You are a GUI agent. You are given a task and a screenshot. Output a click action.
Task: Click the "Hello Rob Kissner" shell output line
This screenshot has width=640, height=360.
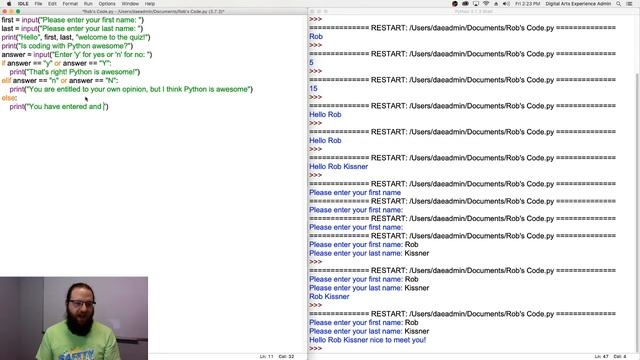click(338, 167)
